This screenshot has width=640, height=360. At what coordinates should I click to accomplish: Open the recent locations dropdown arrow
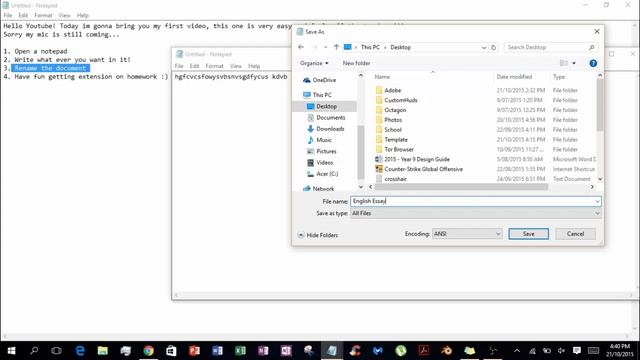click(x=325, y=47)
